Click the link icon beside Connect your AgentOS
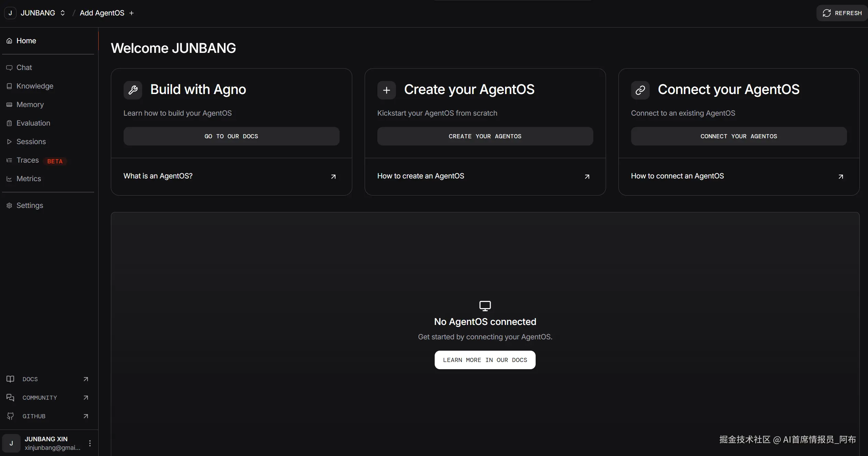Viewport: 868px width, 456px height. pyautogui.click(x=640, y=90)
